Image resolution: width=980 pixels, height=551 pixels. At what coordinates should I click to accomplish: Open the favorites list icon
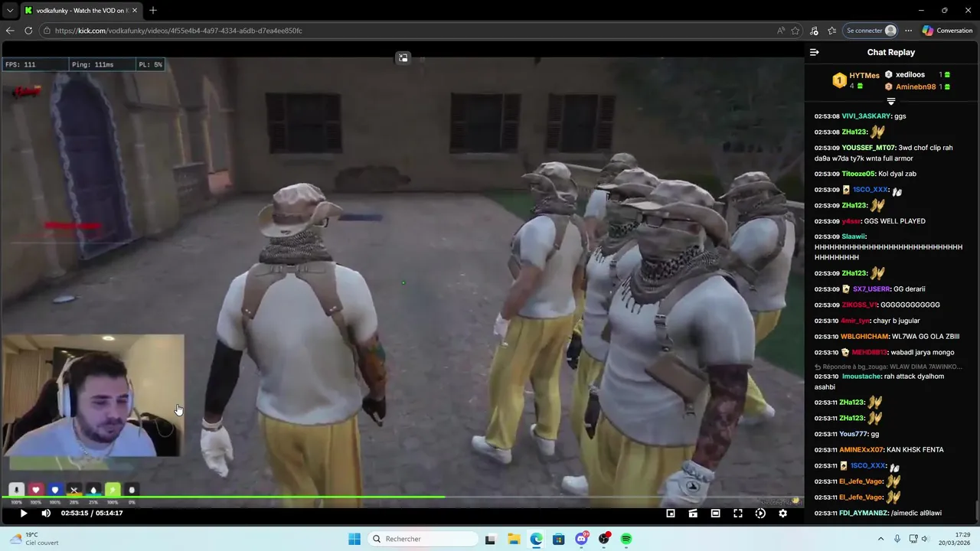[832, 31]
